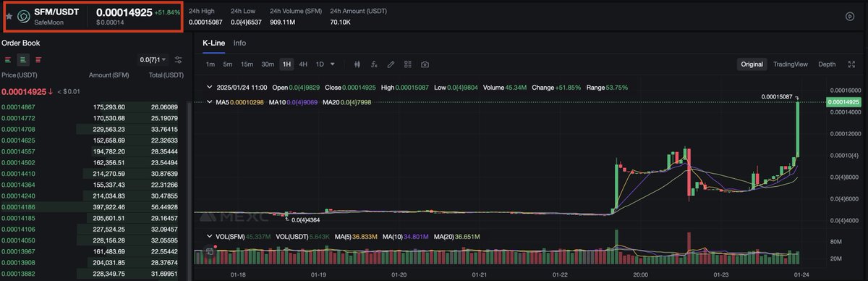Select Original chart view

pos(752,64)
